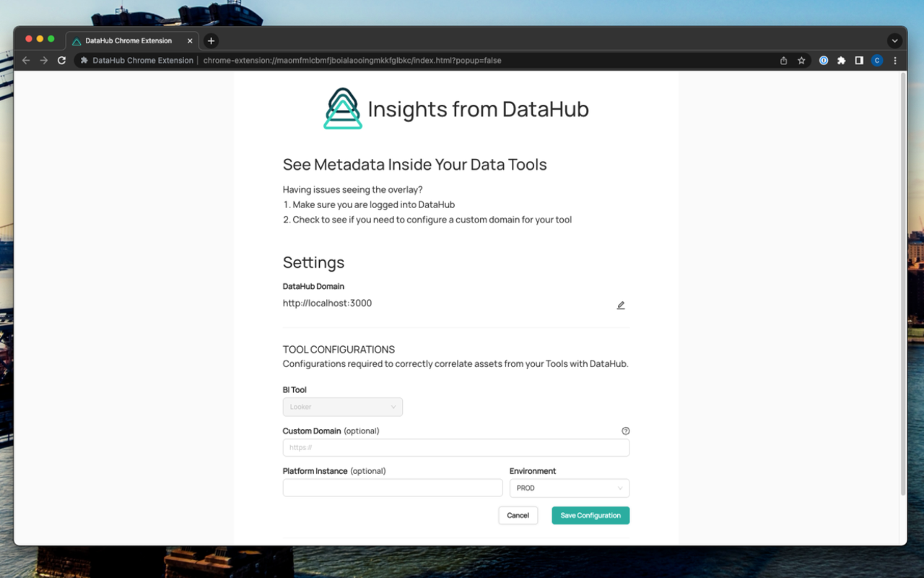
Task: Click the browser address bar URL
Action: coord(352,61)
